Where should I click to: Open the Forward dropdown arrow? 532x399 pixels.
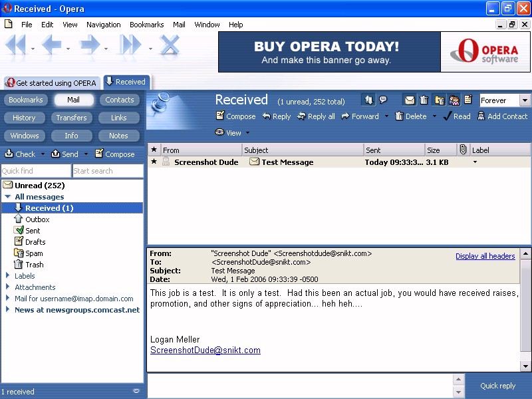(x=386, y=116)
